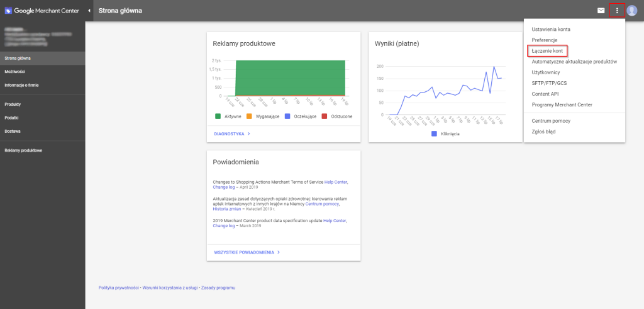644x309 pixels.
Task: Expand DIAGNOSTYKA link with chevron
Action: point(232,134)
